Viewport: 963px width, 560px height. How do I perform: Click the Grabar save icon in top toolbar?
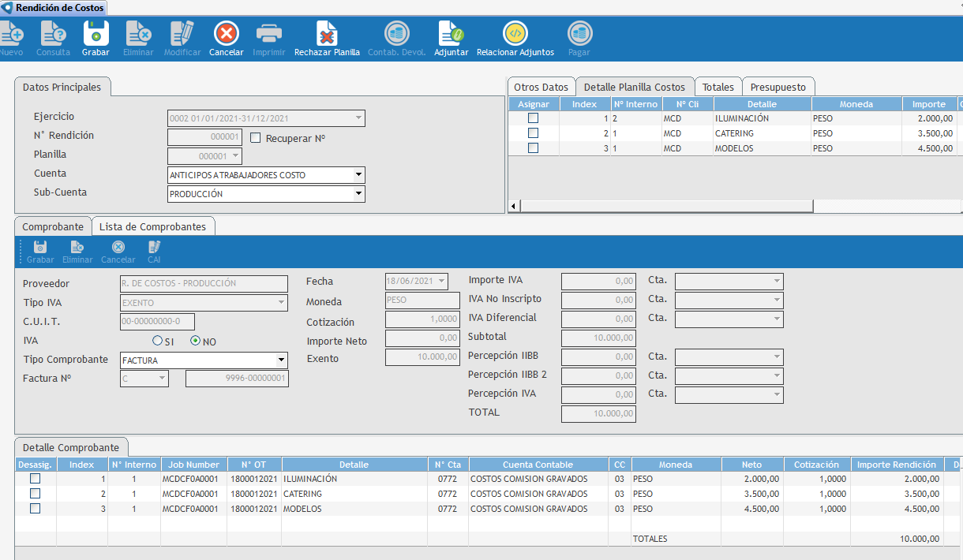click(96, 35)
